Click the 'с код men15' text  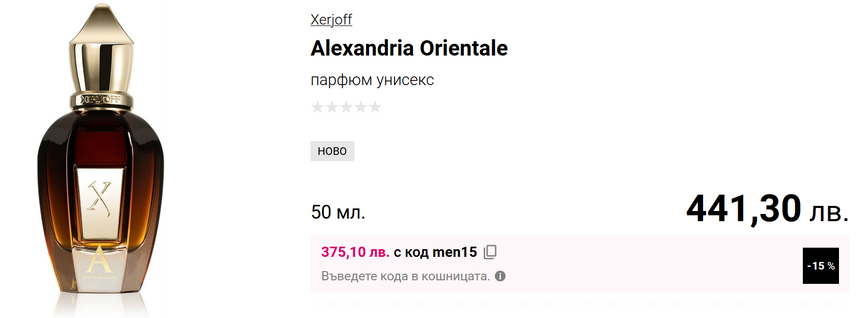(435, 252)
